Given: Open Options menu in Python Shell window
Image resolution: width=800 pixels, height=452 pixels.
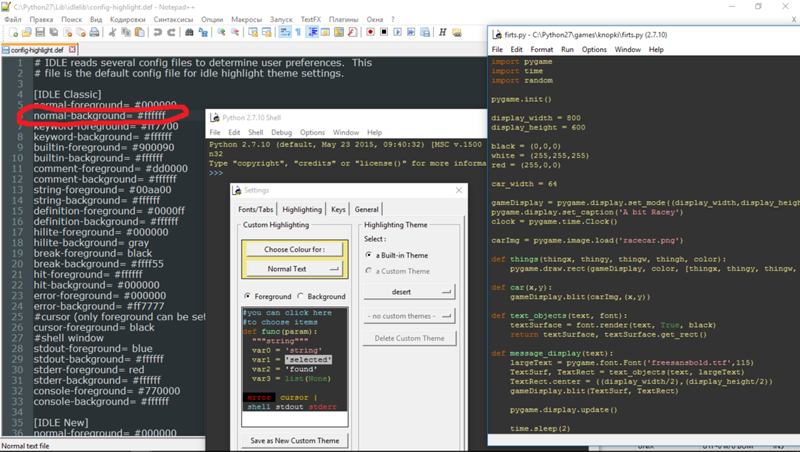Looking at the screenshot, I should pos(312,132).
